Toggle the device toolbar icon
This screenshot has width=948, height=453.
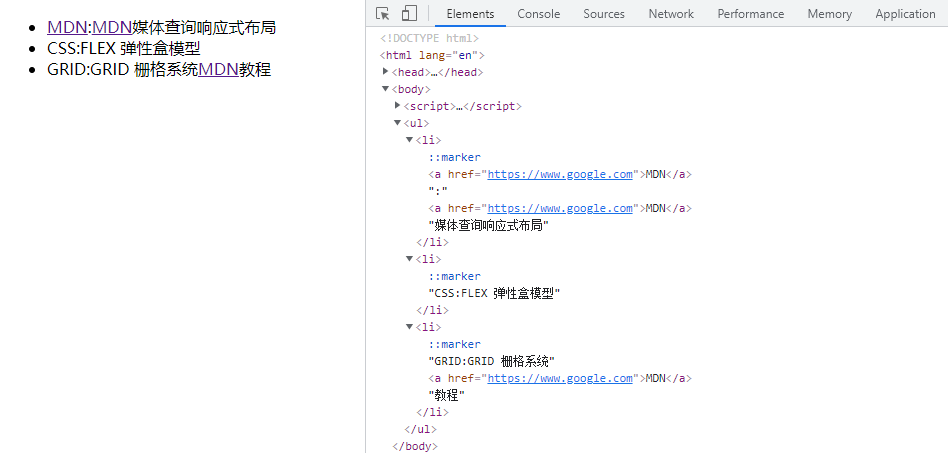[409, 13]
